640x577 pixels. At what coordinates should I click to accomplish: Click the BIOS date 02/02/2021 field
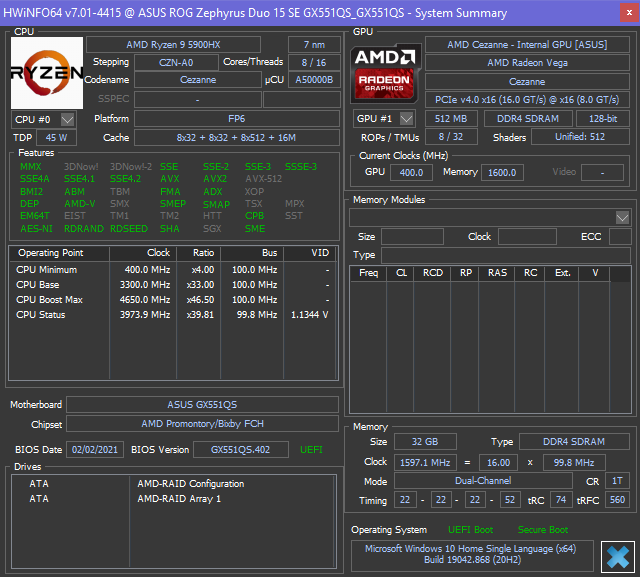coord(95,450)
